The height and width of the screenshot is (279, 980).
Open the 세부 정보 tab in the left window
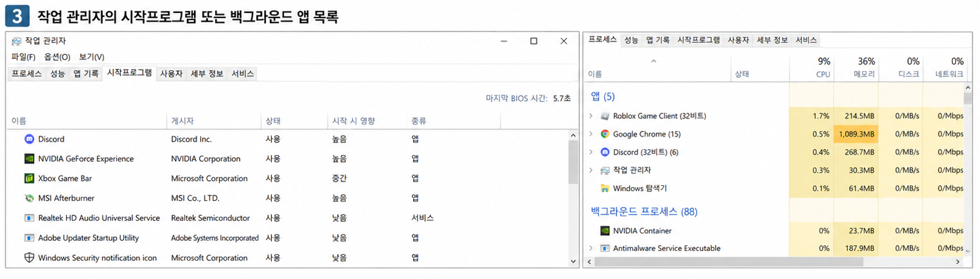coord(207,74)
